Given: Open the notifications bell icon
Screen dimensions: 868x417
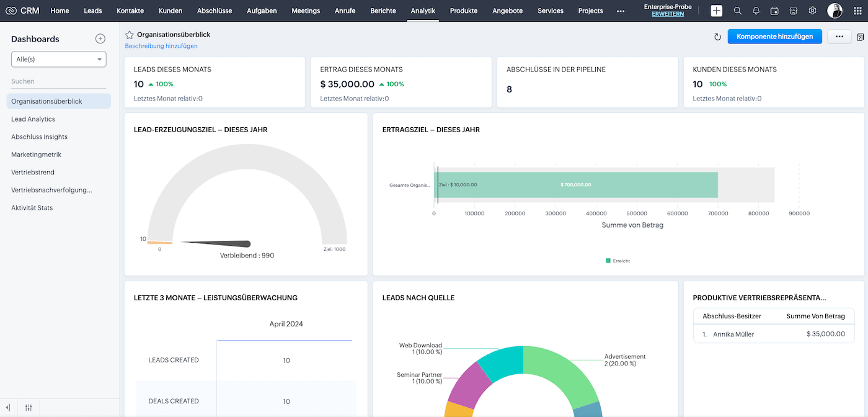Looking at the screenshot, I should coord(756,11).
